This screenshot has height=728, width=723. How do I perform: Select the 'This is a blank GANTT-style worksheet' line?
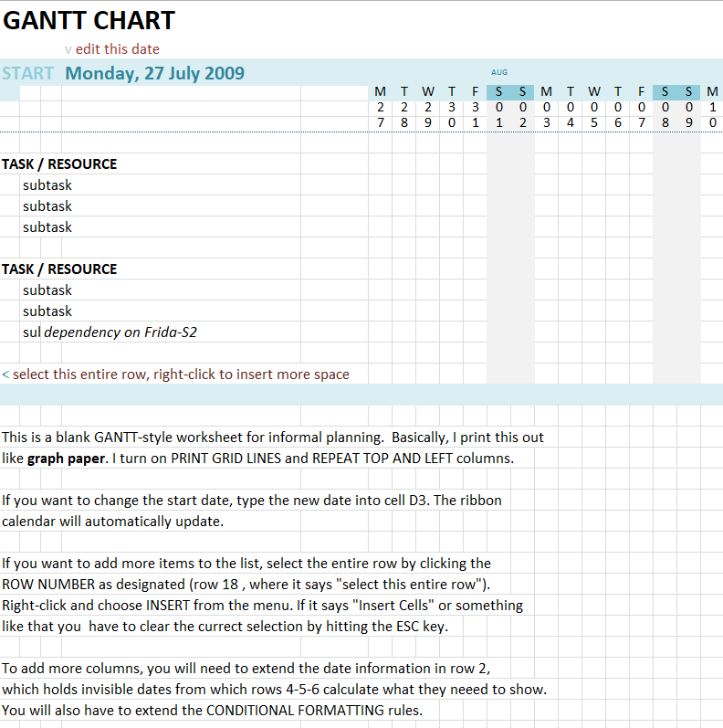272,438
